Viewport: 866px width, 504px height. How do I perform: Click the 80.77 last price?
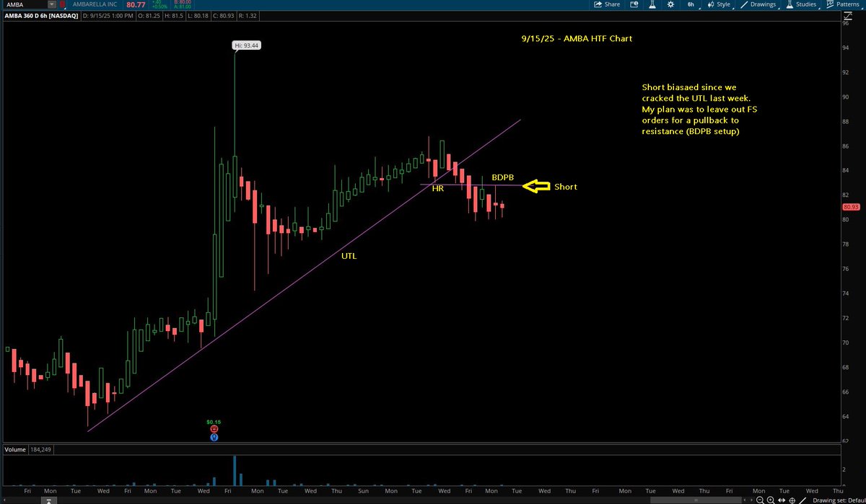click(x=136, y=5)
